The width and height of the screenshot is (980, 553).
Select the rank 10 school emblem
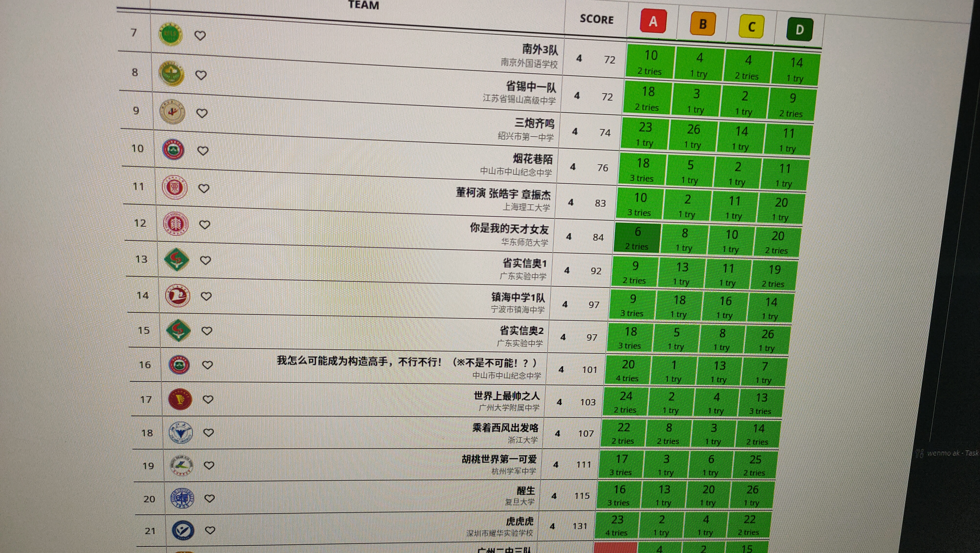point(173,150)
